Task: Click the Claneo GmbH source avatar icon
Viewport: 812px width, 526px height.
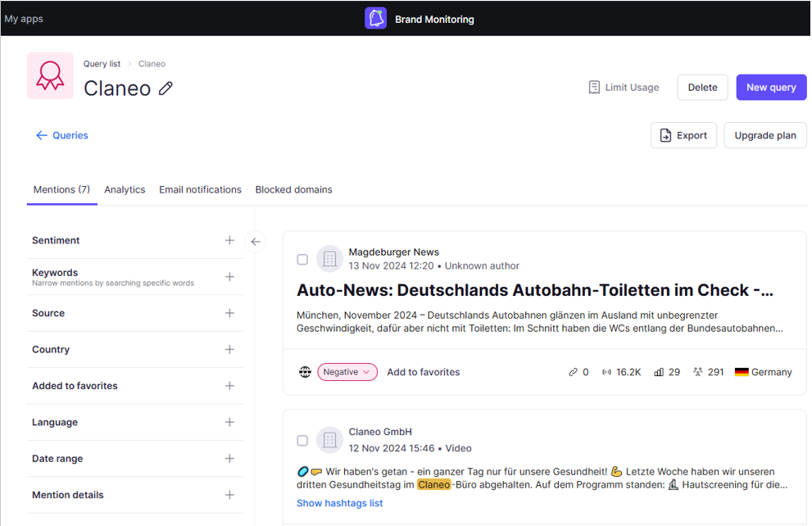Action: (x=329, y=439)
